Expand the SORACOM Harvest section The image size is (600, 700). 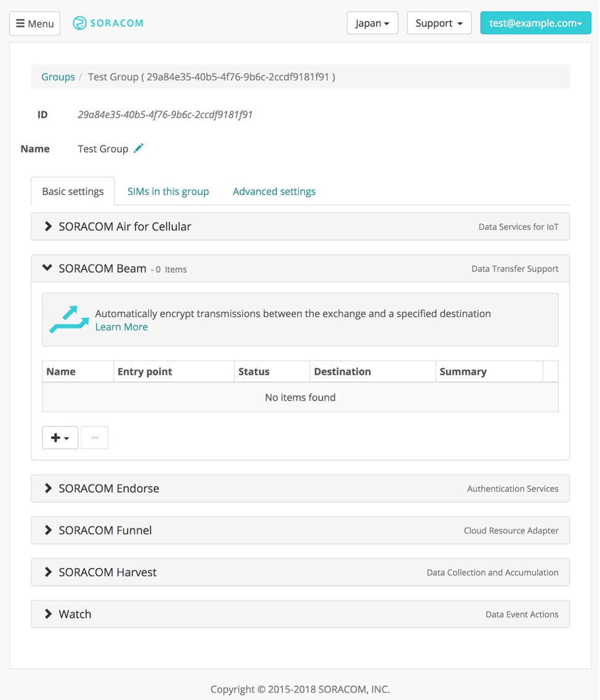point(300,572)
